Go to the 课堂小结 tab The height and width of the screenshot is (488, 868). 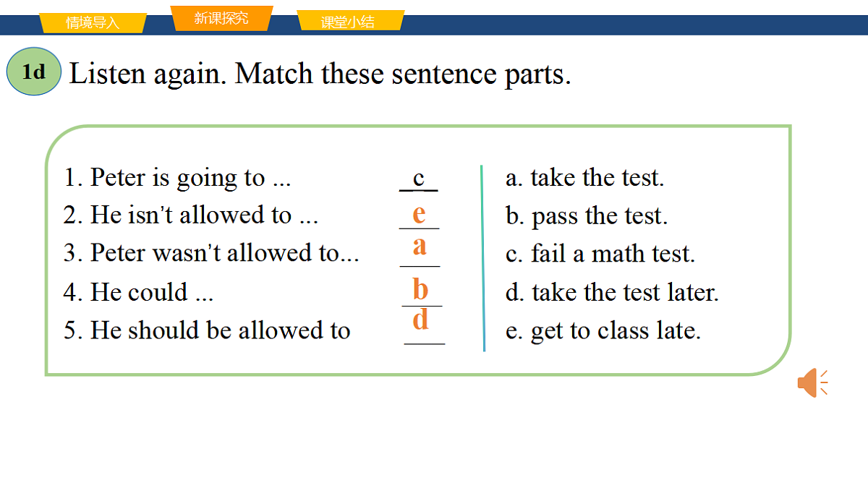coord(349,22)
